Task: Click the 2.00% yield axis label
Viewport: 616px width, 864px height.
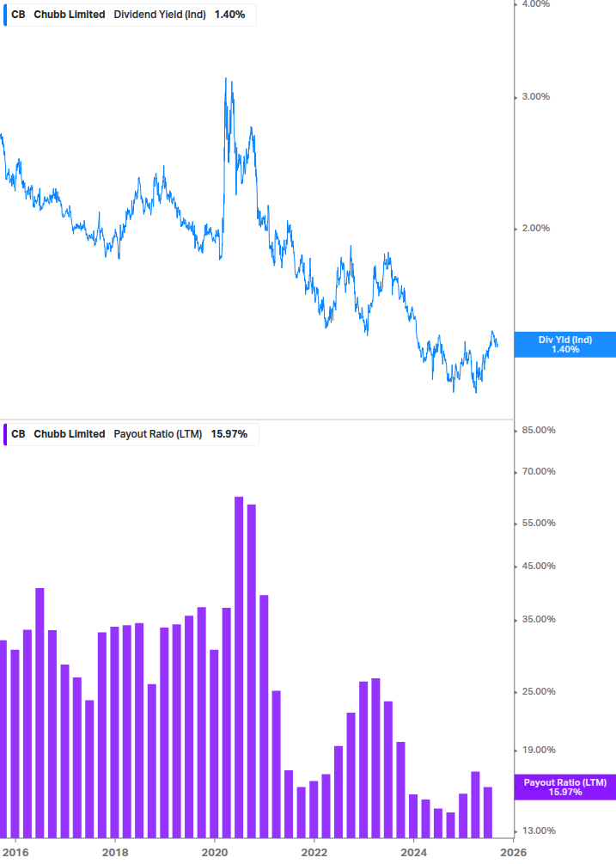Action: [535, 228]
